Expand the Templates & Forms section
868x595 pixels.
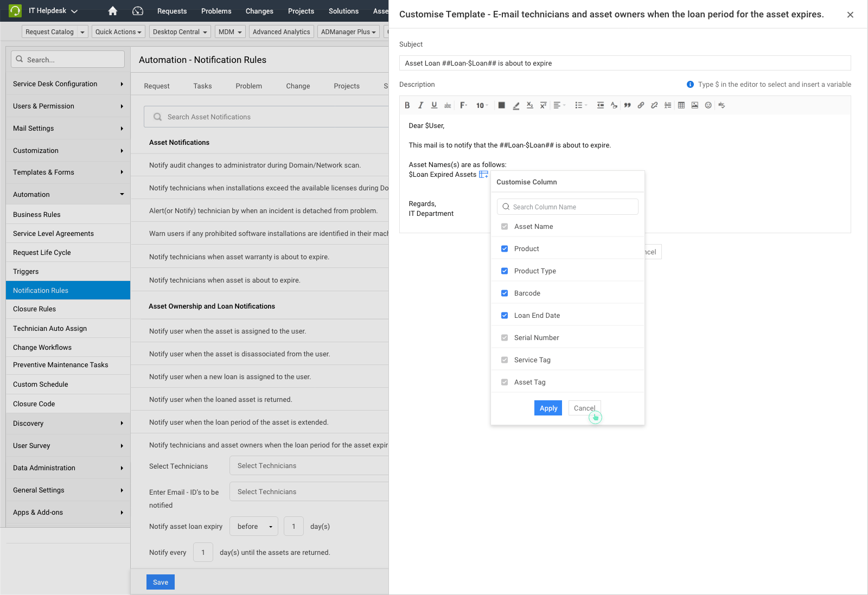[x=43, y=172]
